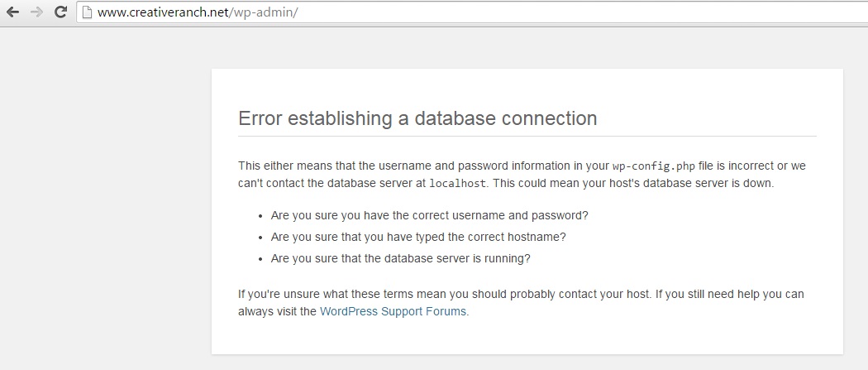
Task: Go back using the browser back arrow
Action: (12, 12)
